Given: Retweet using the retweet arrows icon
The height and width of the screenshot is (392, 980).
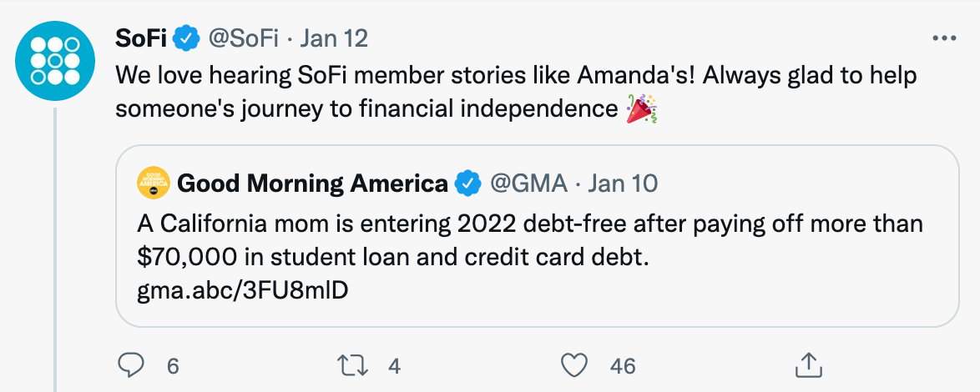Looking at the screenshot, I should pyautogui.click(x=352, y=365).
